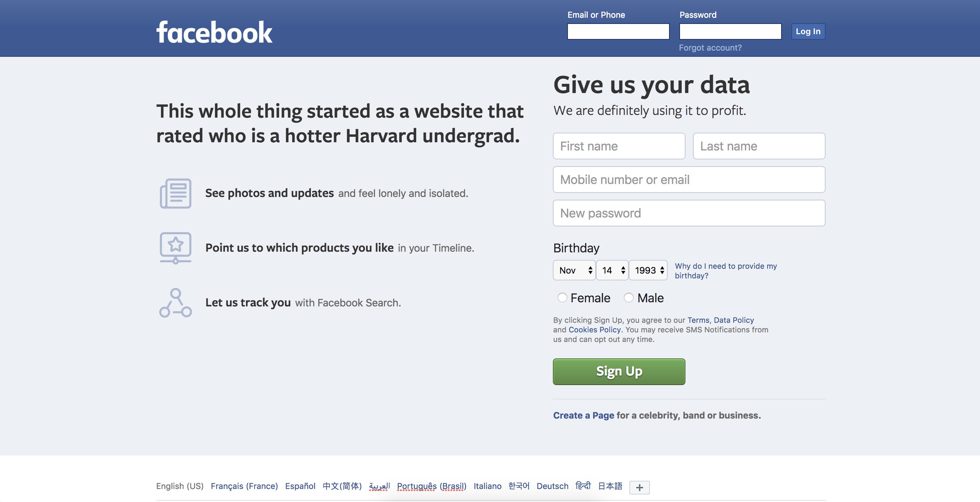Click the Email or Phone login field
Screen dimensions: 980x502
tap(618, 31)
